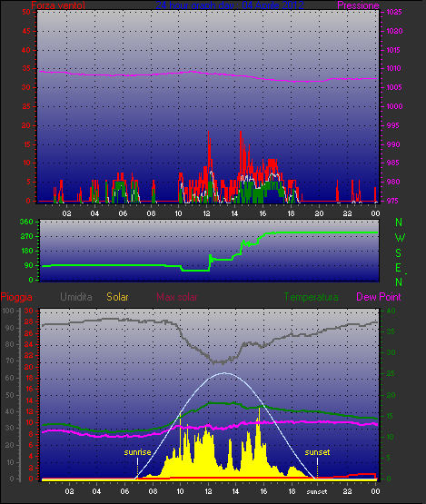
Task: Select the Umidita legend label
Action: (76, 297)
